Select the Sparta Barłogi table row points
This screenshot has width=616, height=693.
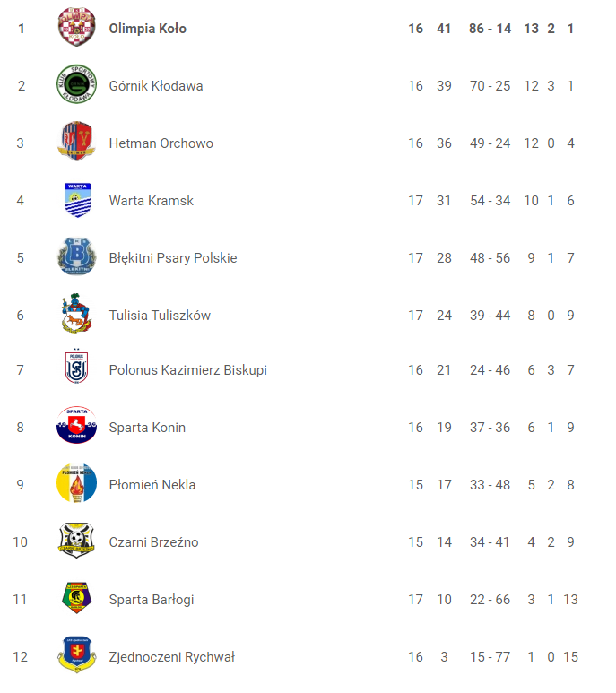click(444, 600)
